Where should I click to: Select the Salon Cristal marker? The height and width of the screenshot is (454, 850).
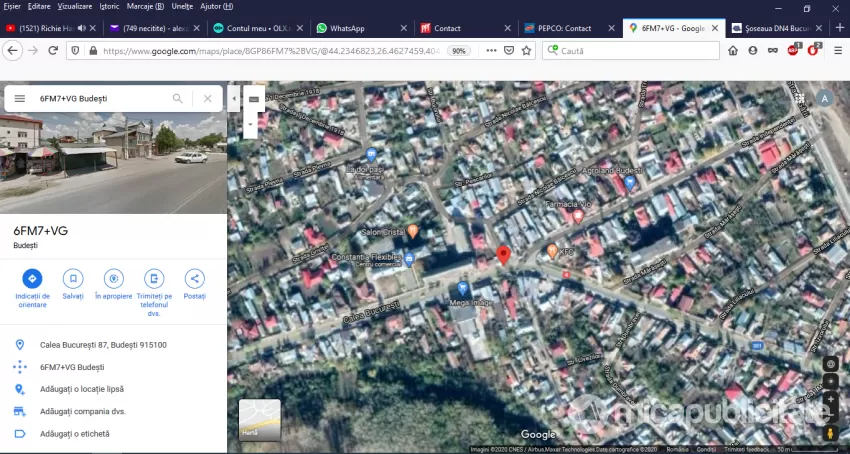coord(413,231)
